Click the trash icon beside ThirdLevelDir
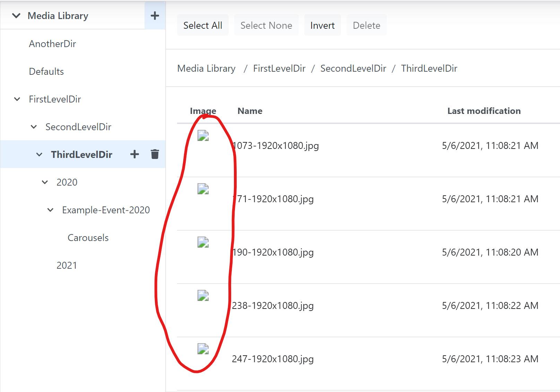Viewport: 560px width, 392px height. [x=155, y=154]
